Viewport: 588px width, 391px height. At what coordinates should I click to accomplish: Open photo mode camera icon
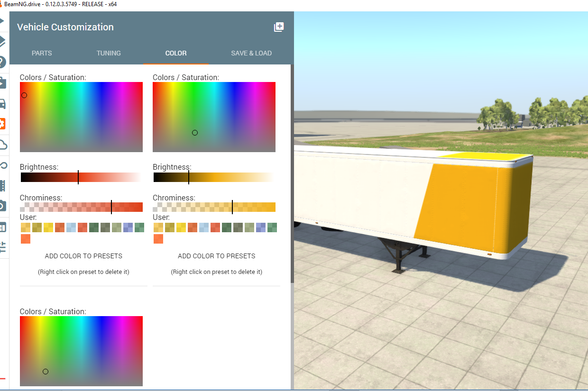tap(2, 206)
